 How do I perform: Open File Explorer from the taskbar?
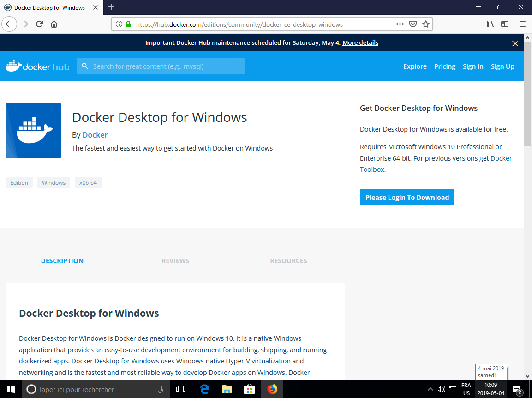(x=227, y=389)
